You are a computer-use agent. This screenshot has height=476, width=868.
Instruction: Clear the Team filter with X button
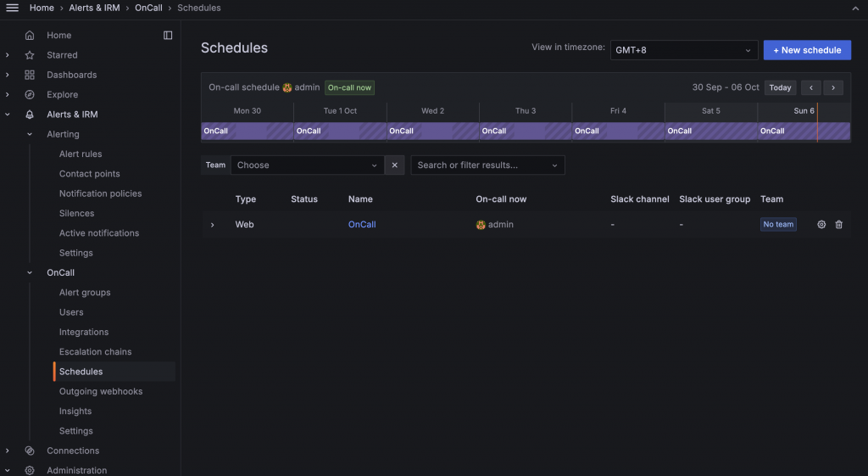(395, 165)
